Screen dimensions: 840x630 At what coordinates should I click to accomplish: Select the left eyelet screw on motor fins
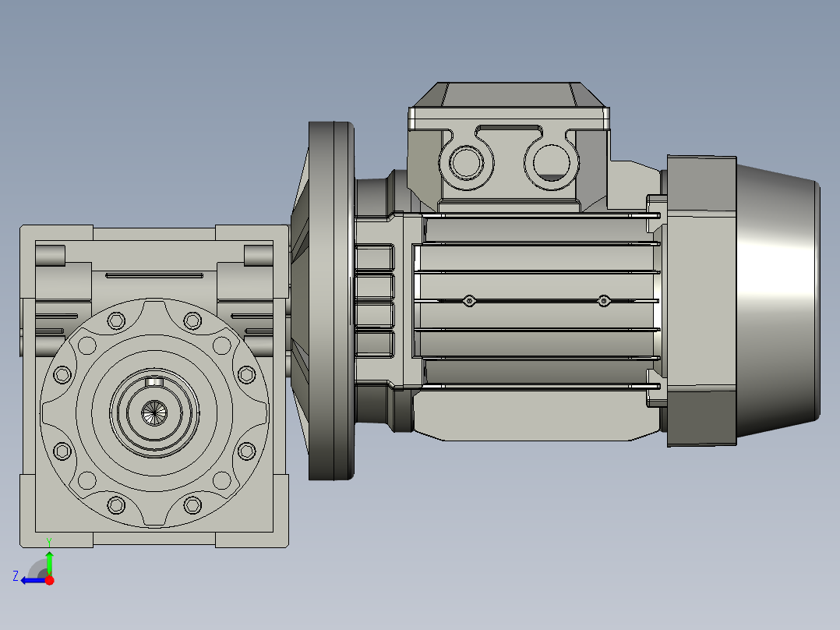pyautogui.click(x=469, y=301)
